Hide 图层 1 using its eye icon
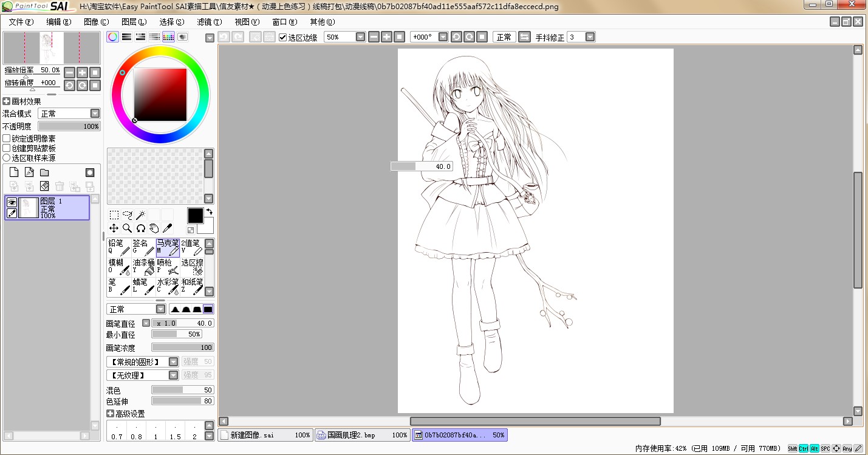868x455 pixels. click(12, 202)
